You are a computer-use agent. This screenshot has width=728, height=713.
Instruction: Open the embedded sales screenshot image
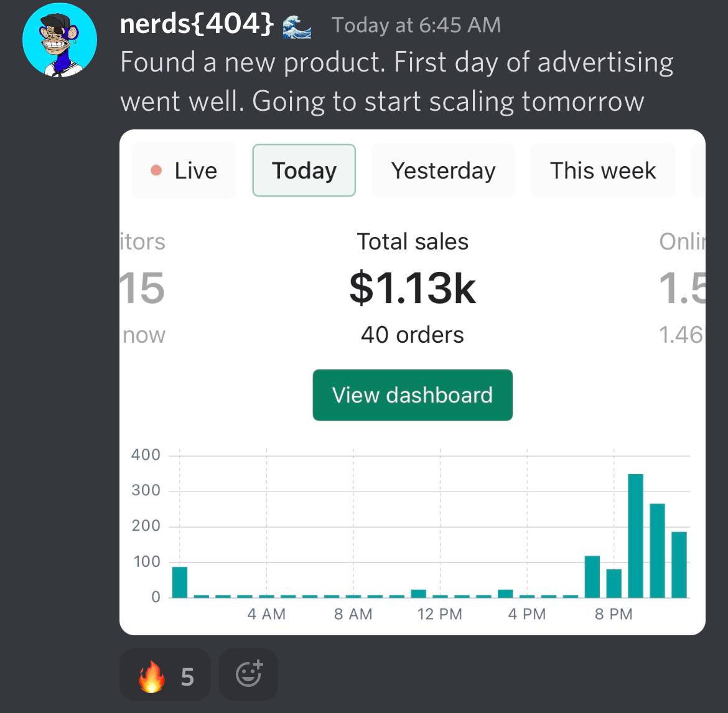(x=413, y=382)
